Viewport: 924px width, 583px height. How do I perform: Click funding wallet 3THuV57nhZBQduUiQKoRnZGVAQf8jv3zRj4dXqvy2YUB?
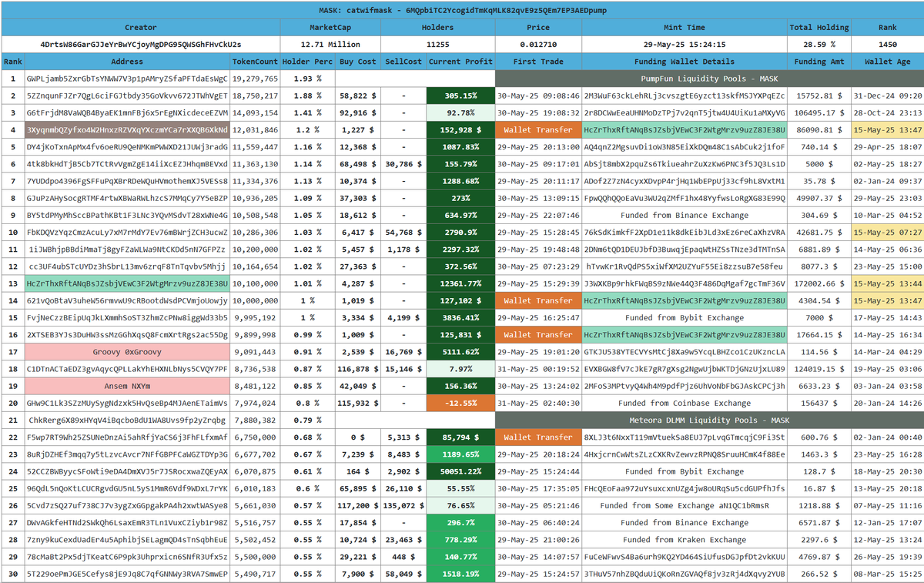684,573
